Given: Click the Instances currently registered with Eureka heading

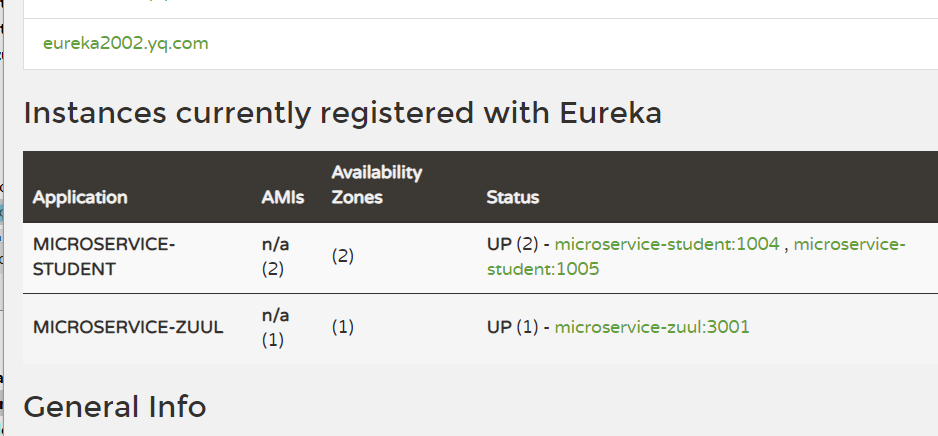Looking at the screenshot, I should [x=342, y=113].
